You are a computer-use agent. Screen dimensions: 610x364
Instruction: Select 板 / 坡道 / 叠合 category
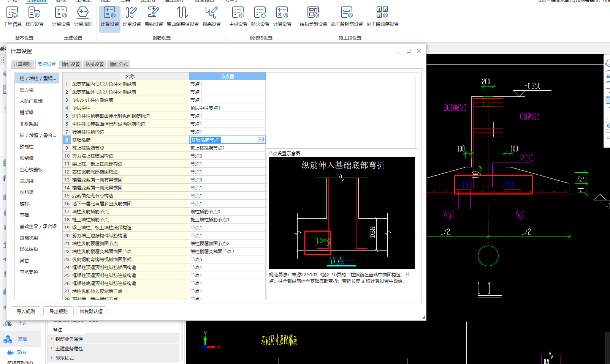pos(37,135)
